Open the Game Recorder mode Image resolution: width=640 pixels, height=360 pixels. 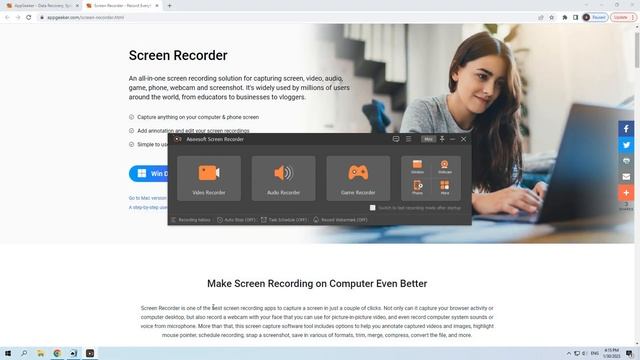coord(358,178)
